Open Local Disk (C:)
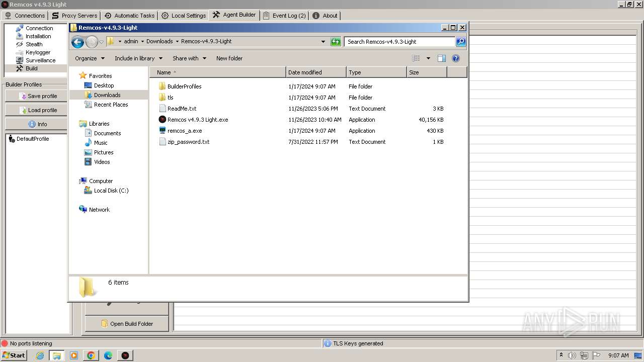This screenshot has width=644, height=362. [x=111, y=191]
